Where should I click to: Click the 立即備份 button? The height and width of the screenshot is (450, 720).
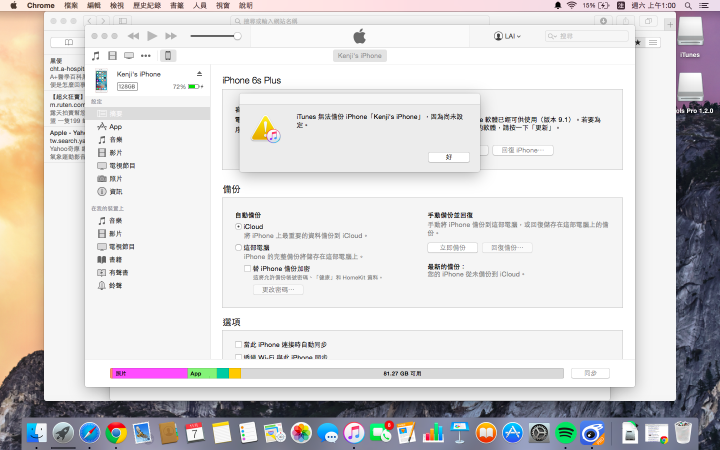[452, 248]
